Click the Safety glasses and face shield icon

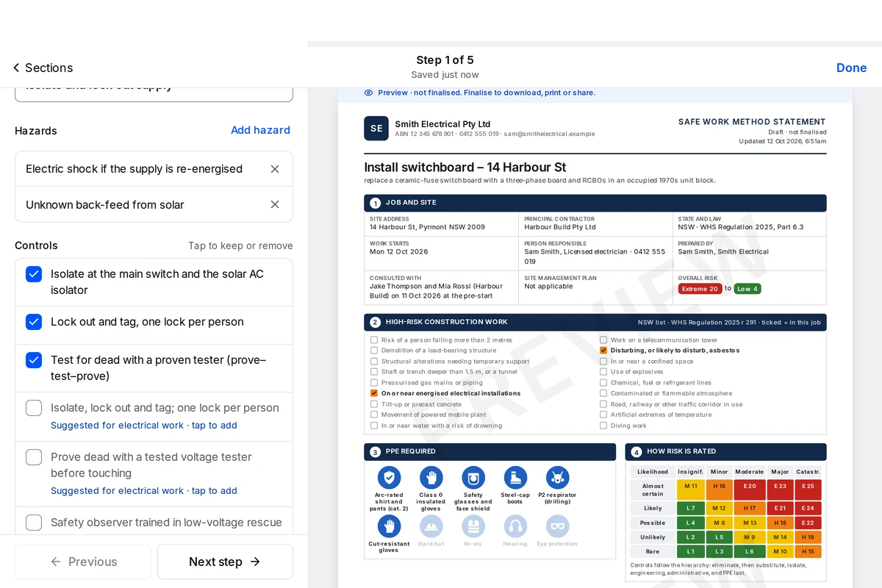[x=473, y=478]
